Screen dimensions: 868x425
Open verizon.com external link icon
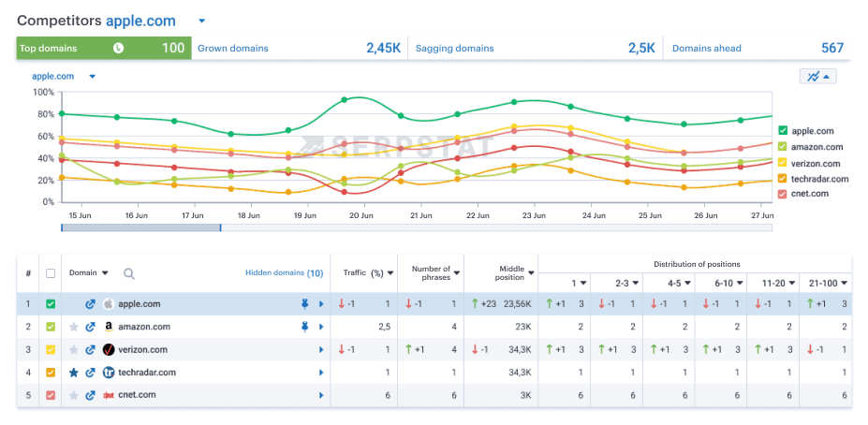coord(90,350)
